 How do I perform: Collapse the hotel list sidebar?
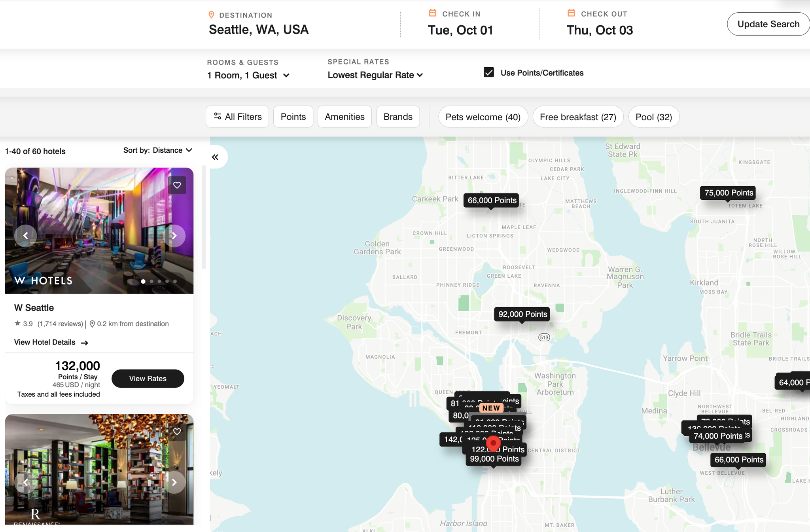coord(215,157)
